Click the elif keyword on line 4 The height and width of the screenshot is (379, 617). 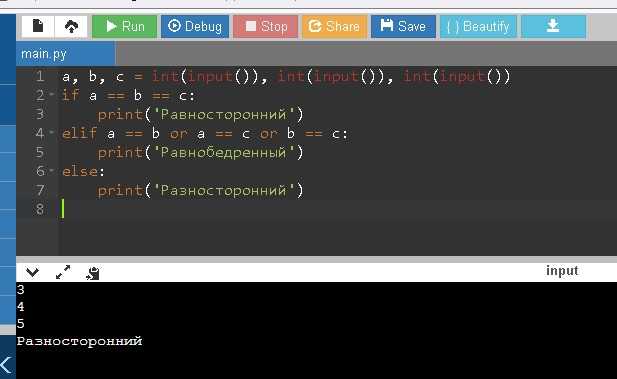click(79, 133)
